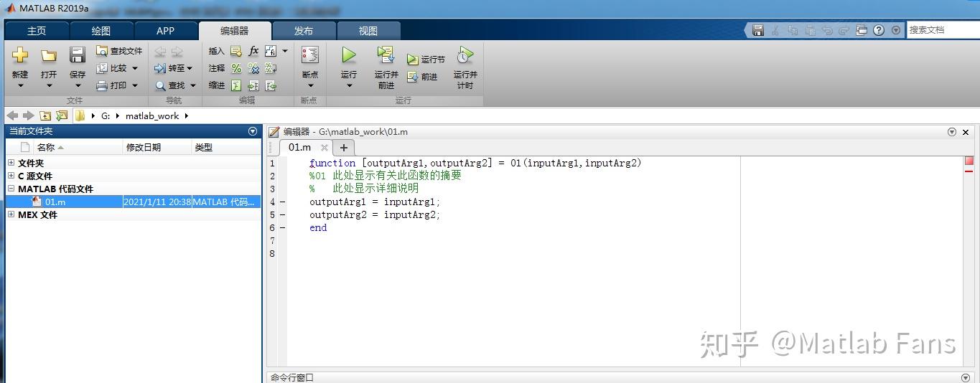Open the 保存 dropdown arrow
980x383 pixels.
78,85
